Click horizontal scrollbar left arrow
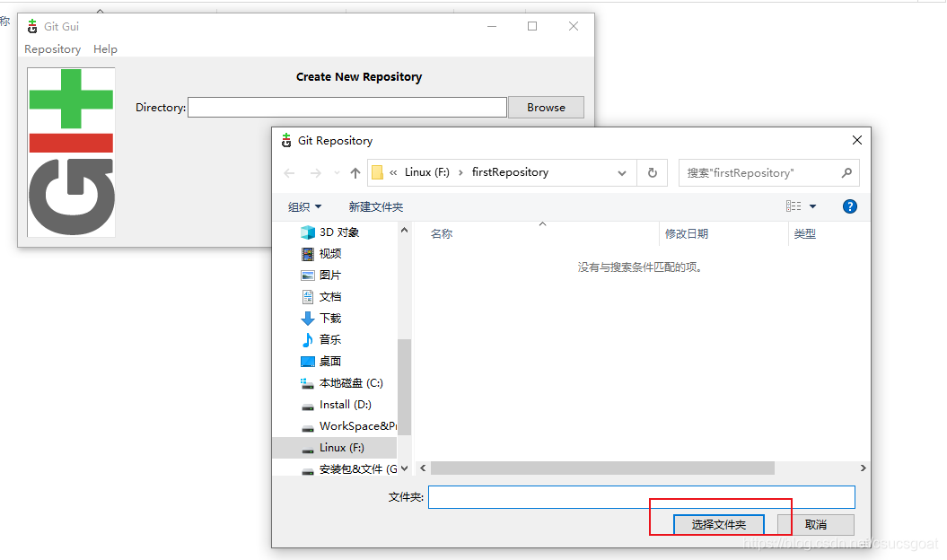947x560 pixels. click(x=423, y=468)
